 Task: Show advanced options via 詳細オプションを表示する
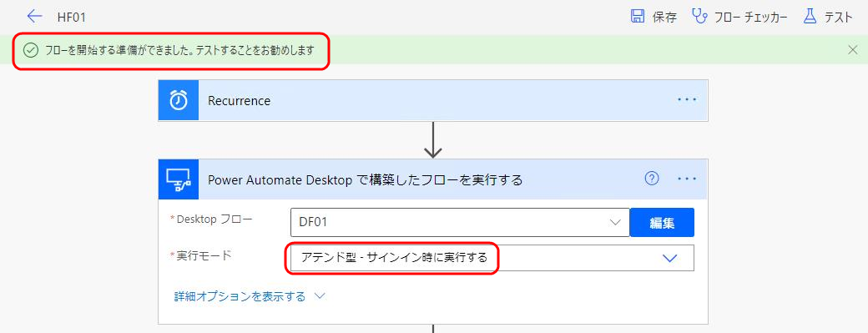point(240,296)
